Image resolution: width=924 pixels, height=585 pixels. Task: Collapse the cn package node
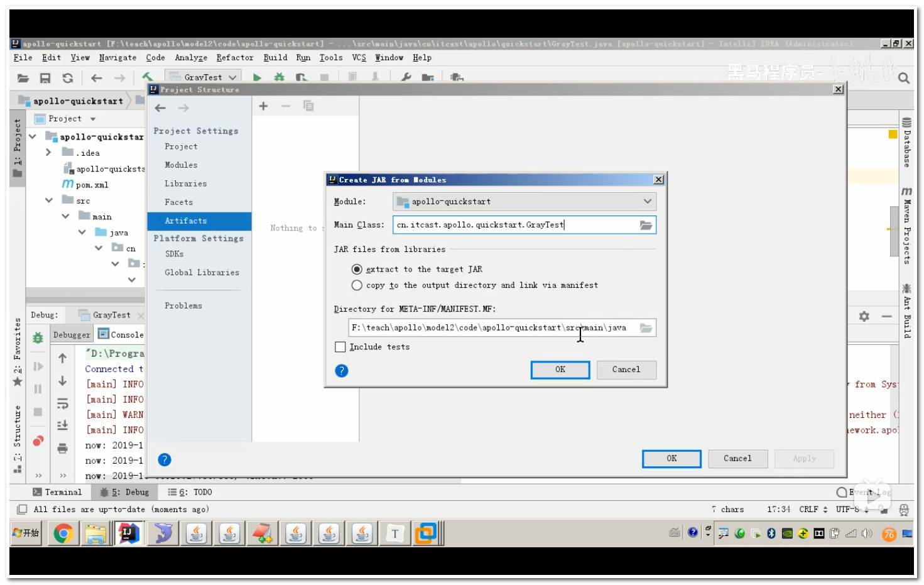pos(99,248)
